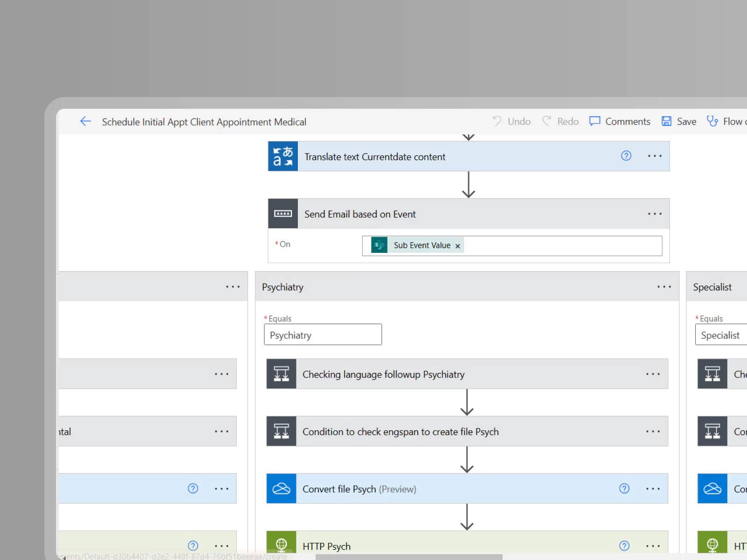Click the Psychiatry Equals input field
Viewport: 747px width, 560px height.
[323, 335]
